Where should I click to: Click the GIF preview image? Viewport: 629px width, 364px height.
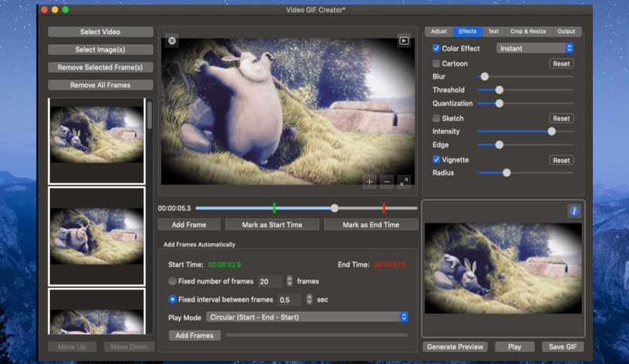(503, 268)
